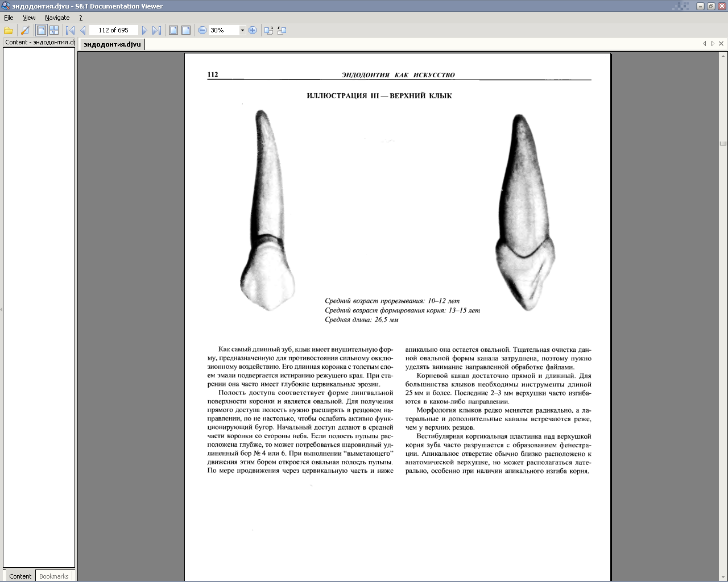Close the current document tab X
This screenshot has width=728, height=582.
tap(721, 43)
